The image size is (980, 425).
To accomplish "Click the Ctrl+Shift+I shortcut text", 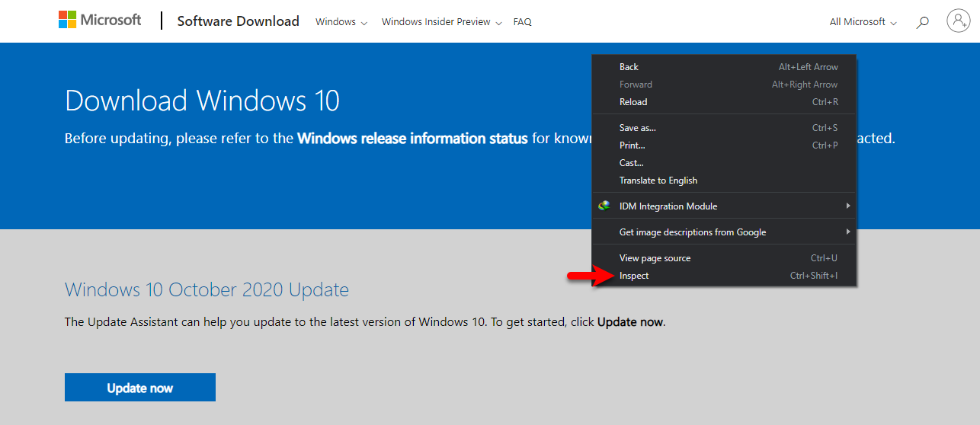I will (814, 276).
